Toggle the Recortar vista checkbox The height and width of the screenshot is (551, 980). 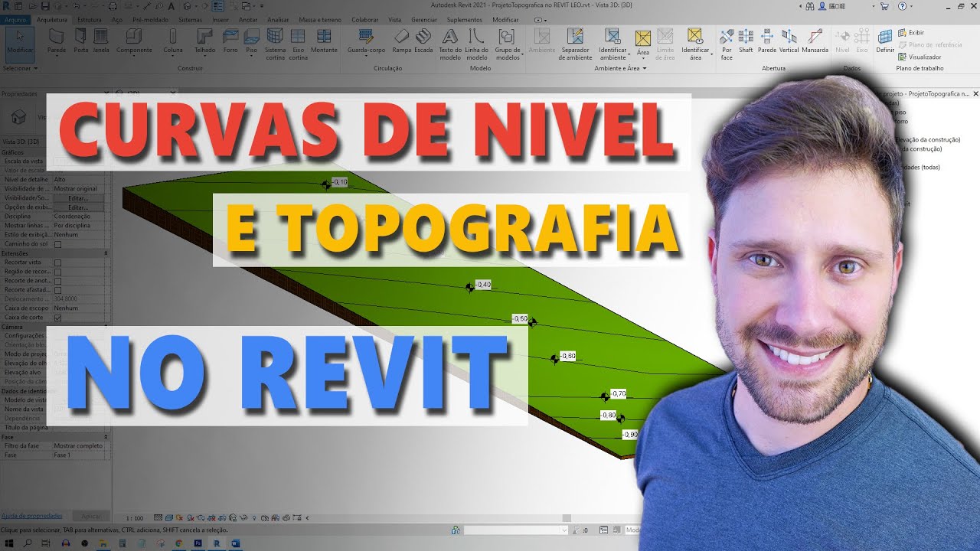tap(57, 262)
